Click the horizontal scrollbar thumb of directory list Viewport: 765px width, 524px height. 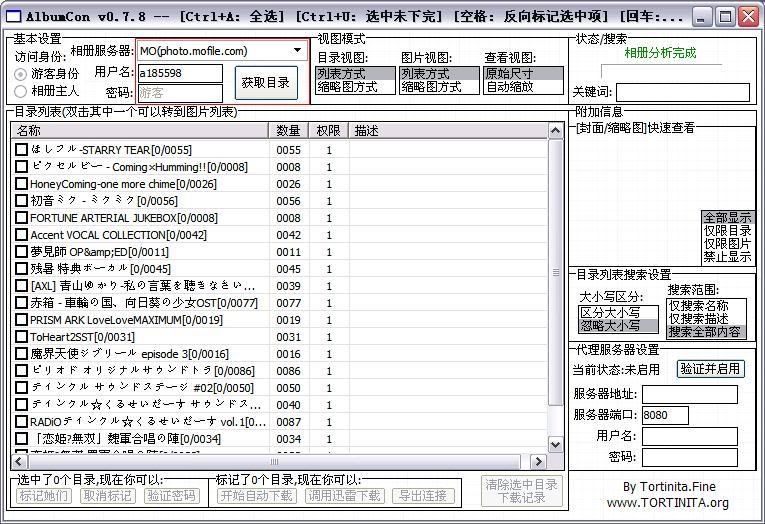[274, 461]
